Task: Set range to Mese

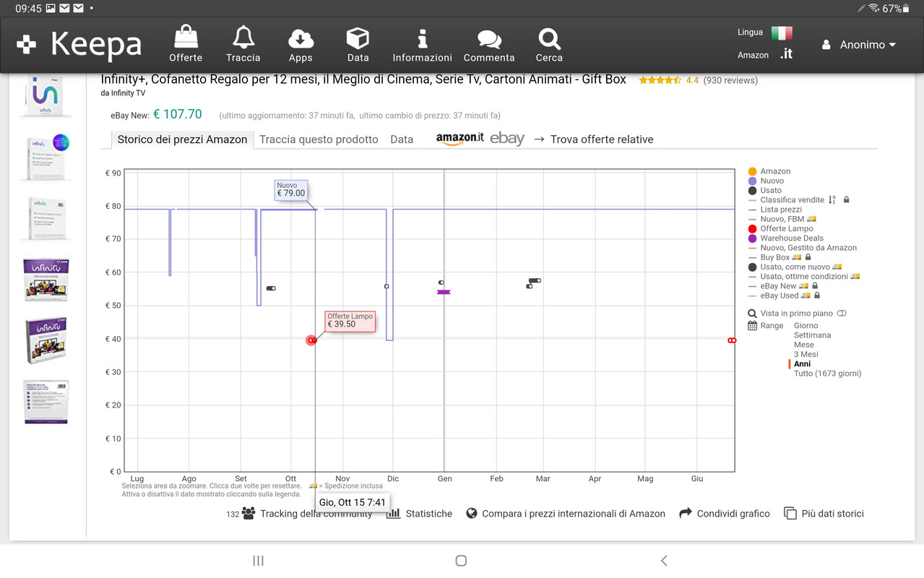Action: (x=803, y=345)
